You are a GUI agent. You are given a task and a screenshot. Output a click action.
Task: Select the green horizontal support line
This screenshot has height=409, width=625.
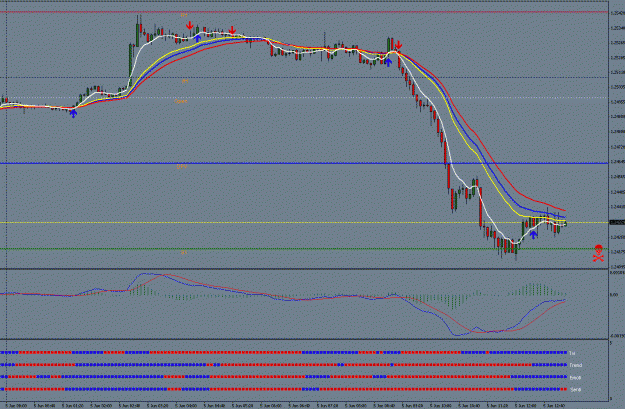point(304,249)
